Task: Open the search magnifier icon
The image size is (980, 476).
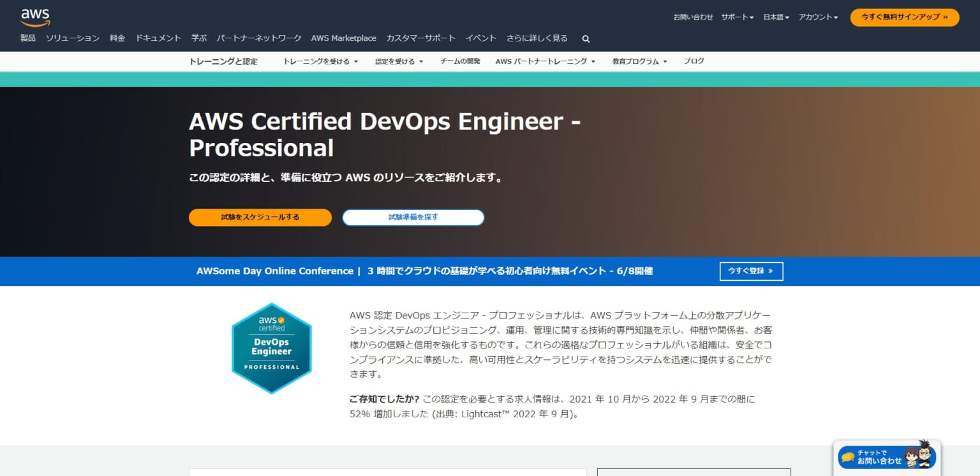Action: tap(585, 38)
